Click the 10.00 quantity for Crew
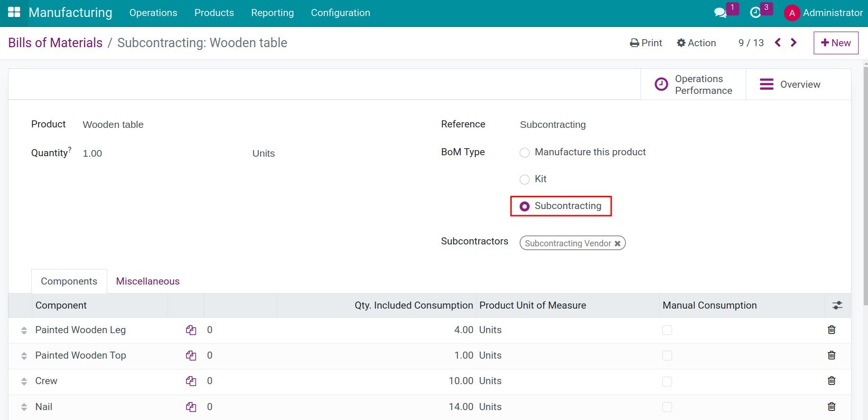Viewport: 868px width, 420px height. pyautogui.click(x=461, y=381)
